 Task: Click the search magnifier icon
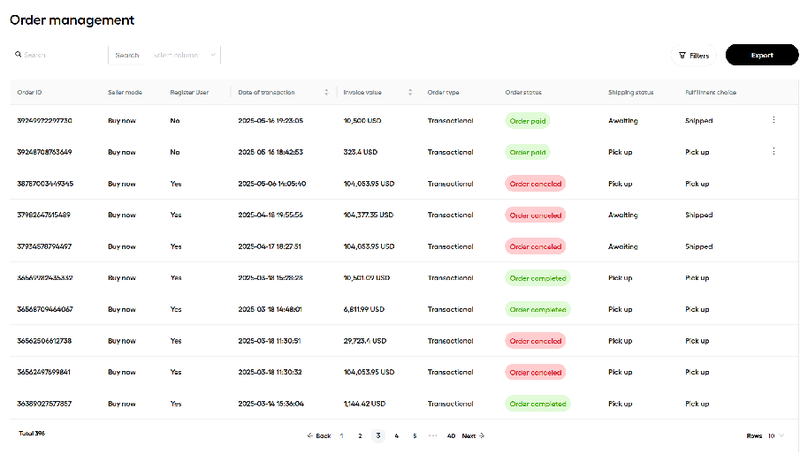(18, 54)
